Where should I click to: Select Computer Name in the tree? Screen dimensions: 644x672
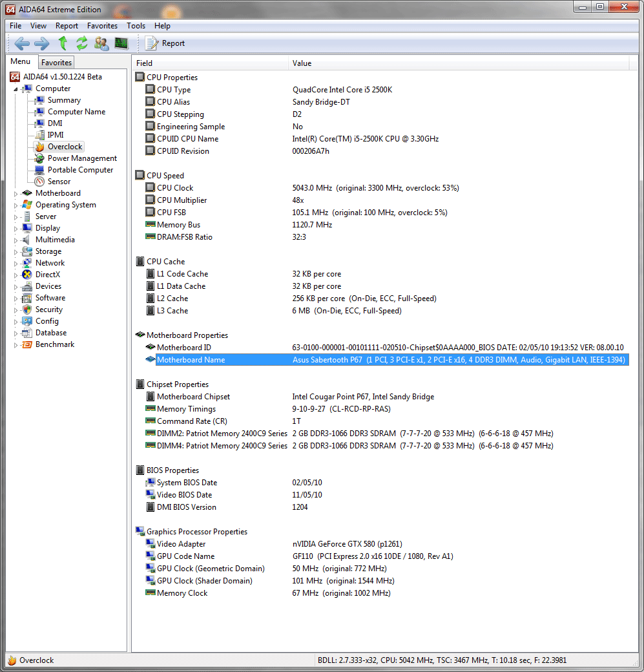coord(76,111)
